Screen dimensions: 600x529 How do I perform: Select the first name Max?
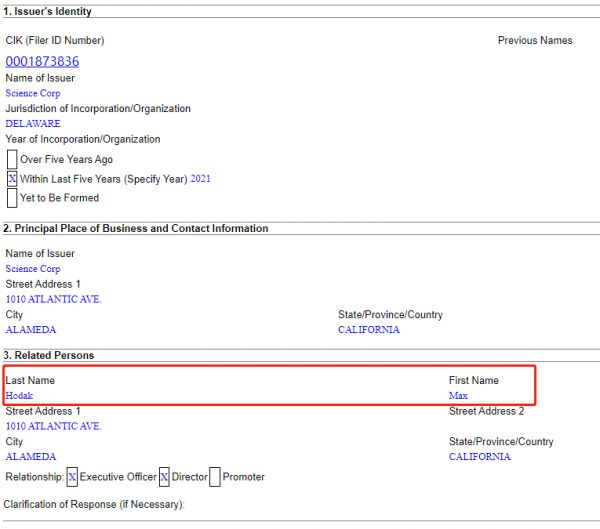[x=458, y=395]
